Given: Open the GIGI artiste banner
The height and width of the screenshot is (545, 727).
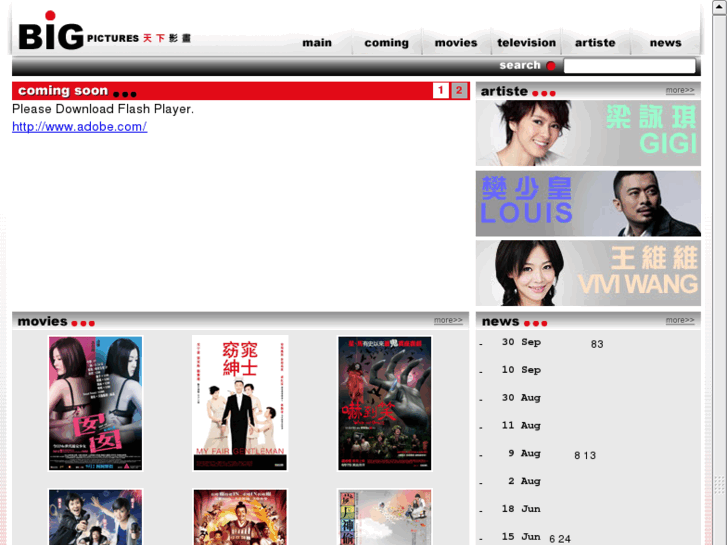Looking at the screenshot, I should 588,133.
